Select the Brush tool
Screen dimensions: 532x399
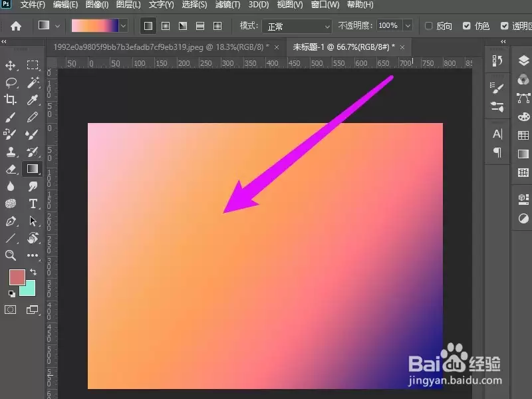[10, 117]
